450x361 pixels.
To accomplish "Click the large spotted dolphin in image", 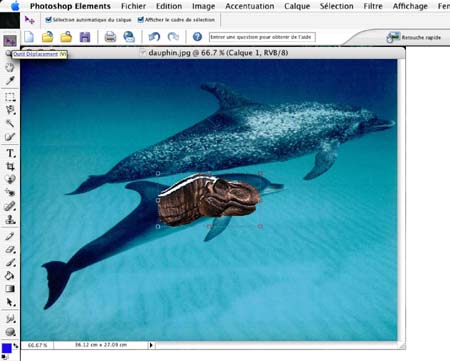I will pyautogui.click(x=233, y=137).
